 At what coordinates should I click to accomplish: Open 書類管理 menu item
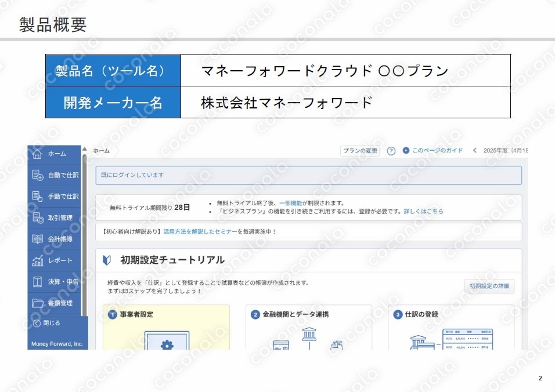tap(55, 303)
